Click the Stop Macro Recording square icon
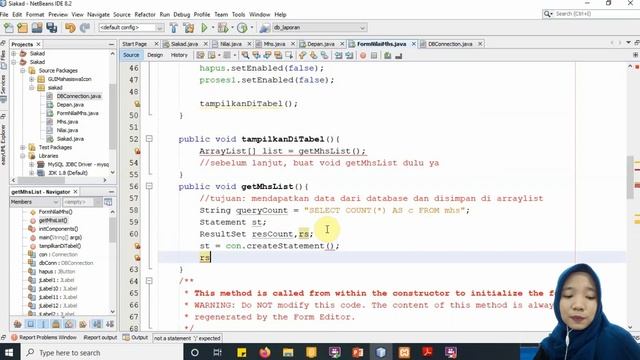Viewport: 640px width, 360px height. (374, 55)
